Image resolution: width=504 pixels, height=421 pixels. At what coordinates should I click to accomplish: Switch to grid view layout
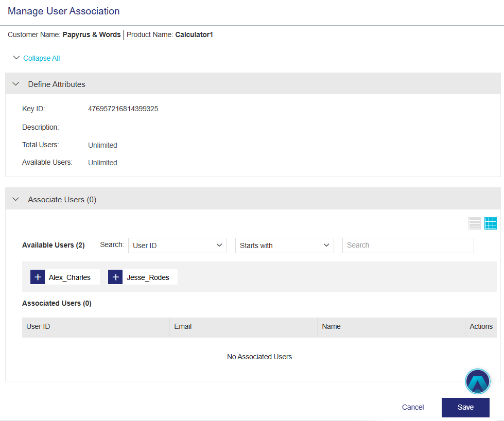(491, 223)
